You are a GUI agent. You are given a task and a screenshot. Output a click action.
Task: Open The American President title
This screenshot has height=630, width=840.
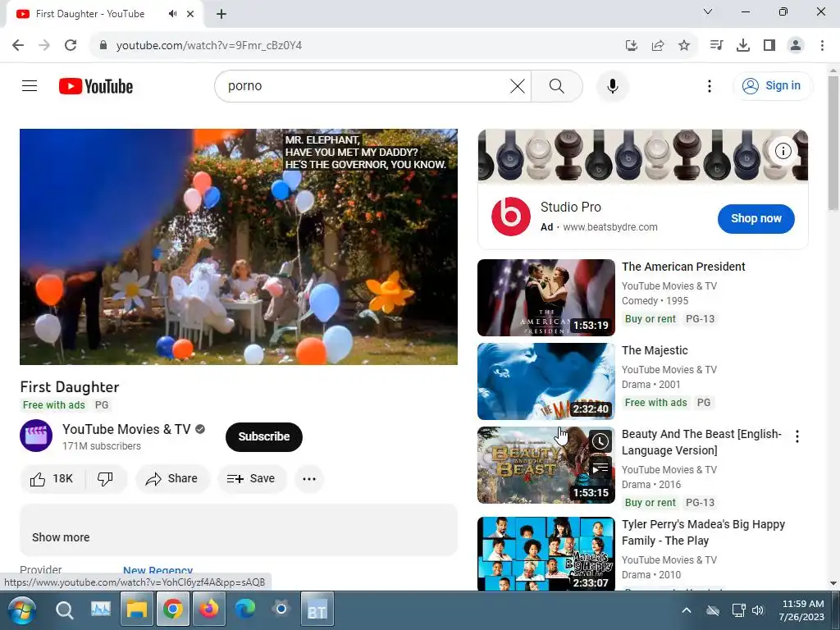click(683, 267)
